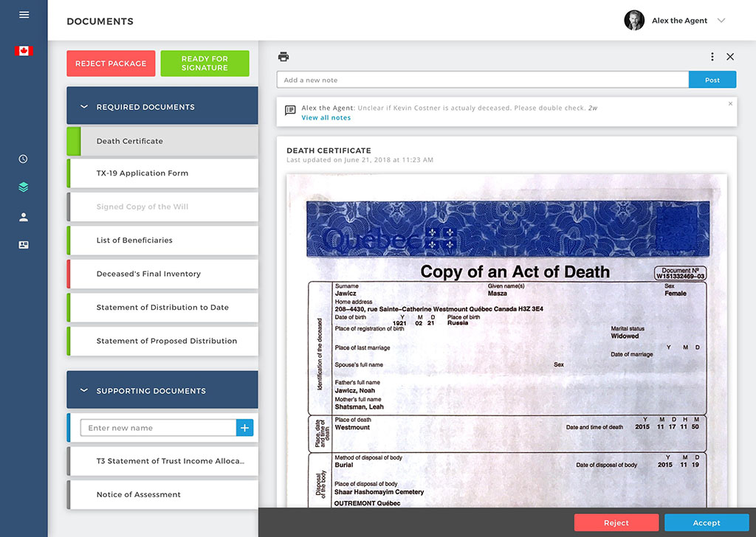Accept the Death Certificate document

[x=706, y=522]
